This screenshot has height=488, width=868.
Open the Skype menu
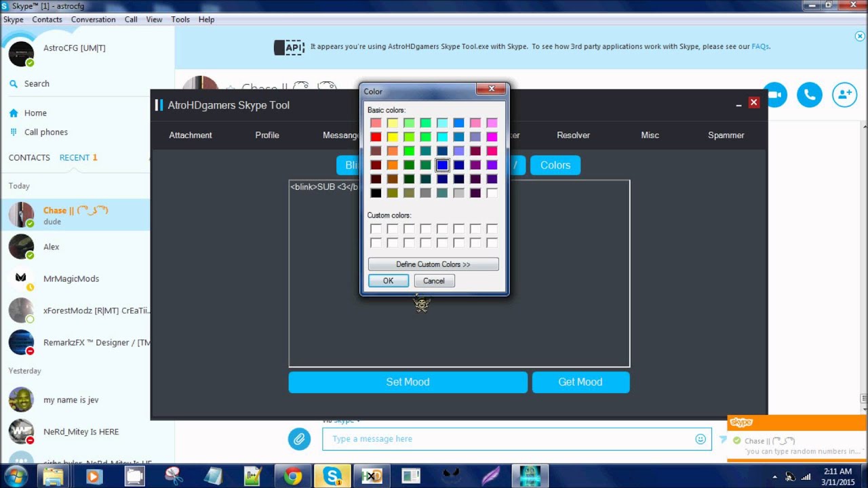click(14, 20)
